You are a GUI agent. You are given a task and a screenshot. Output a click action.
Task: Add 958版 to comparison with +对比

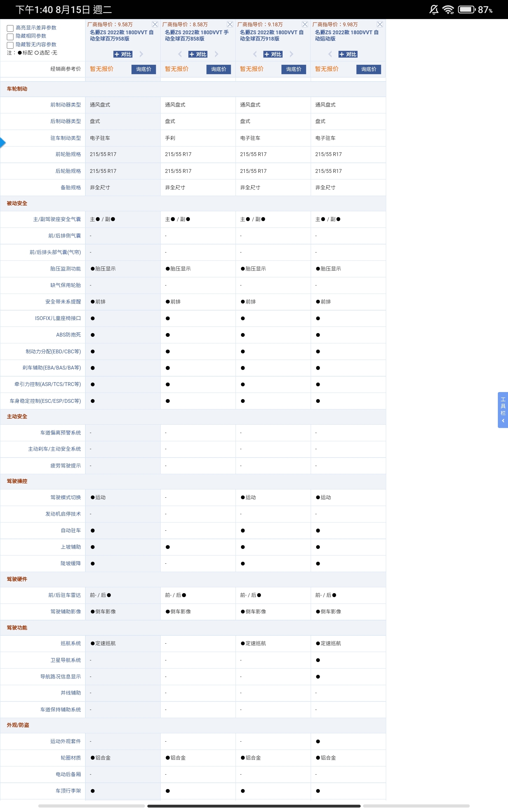point(123,54)
